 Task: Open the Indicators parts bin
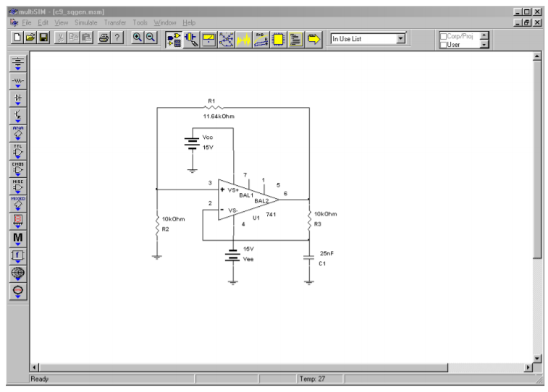pyautogui.click(x=18, y=220)
